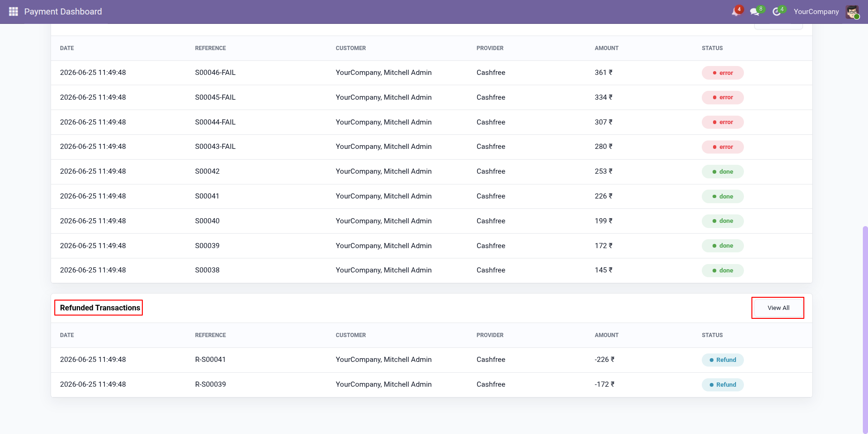The width and height of the screenshot is (868, 434).
Task: Click the Refunded Transactions heading
Action: (100, 308)
